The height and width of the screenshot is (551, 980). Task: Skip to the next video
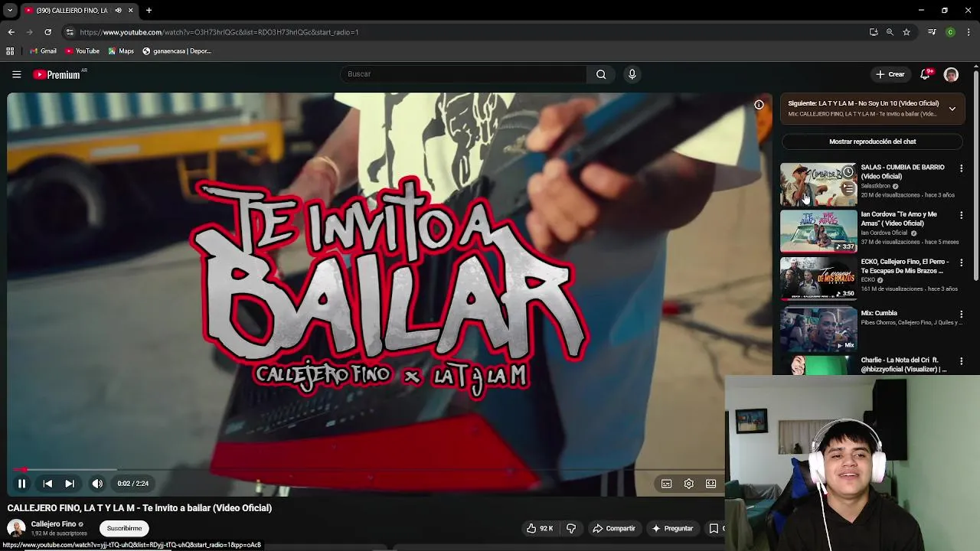pyautogui.click(x=70, y=484)
